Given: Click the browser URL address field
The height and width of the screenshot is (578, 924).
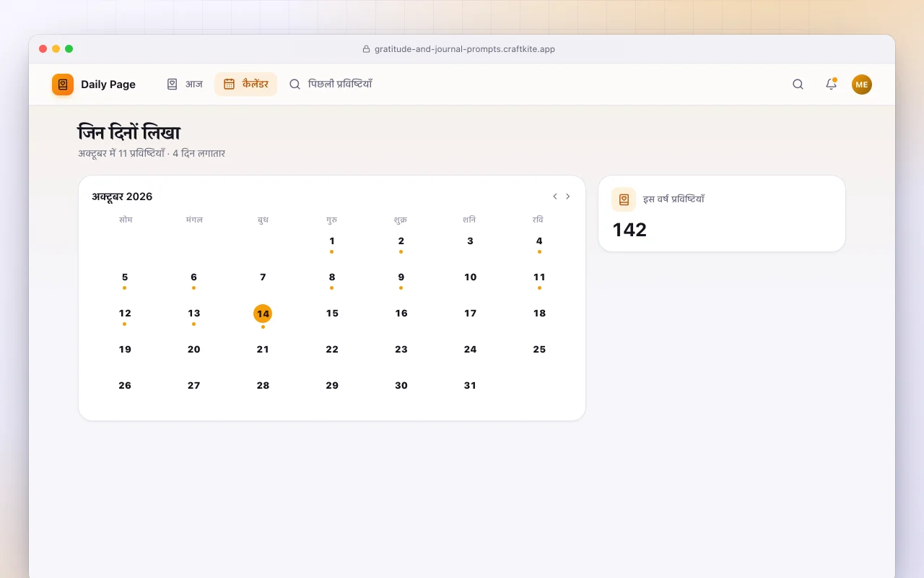Looking at the screenshot, I should click(458, 49).
